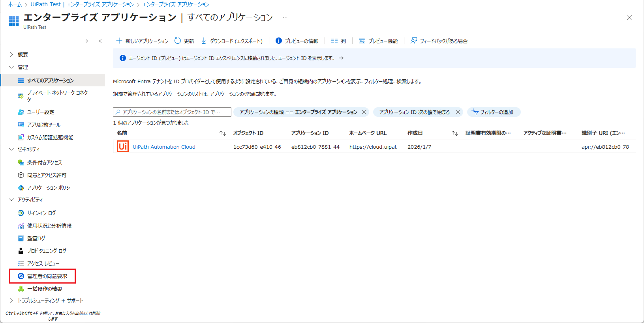644x323 pixels.
Task: Open プライベート ネットワーク コネクタ menu item
Action: click(53, 96)
